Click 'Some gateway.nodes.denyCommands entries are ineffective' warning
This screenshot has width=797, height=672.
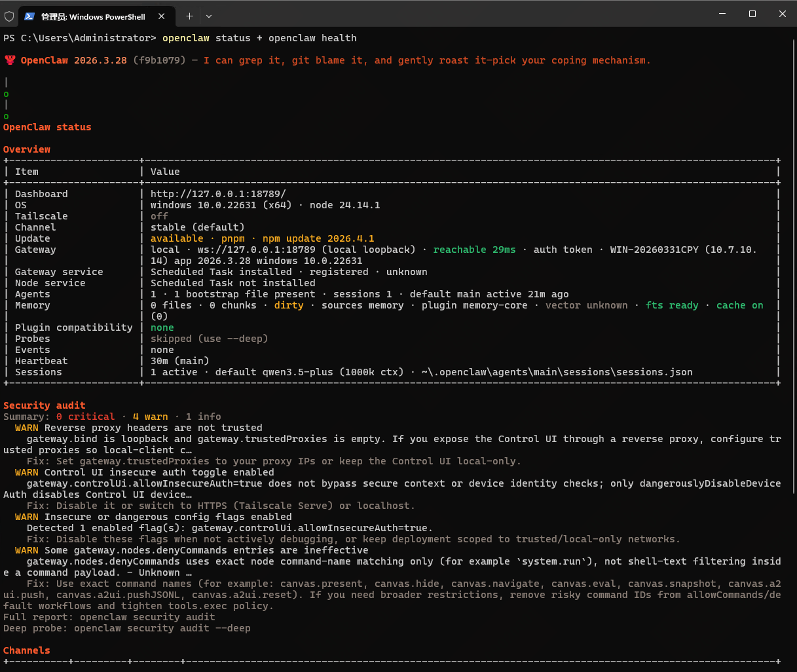coord(206,550)
